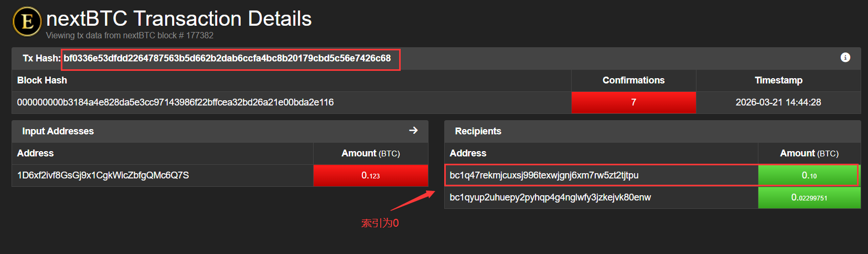Click the Timestamp column header
868x254 pixels.
[x=778, y=80]
